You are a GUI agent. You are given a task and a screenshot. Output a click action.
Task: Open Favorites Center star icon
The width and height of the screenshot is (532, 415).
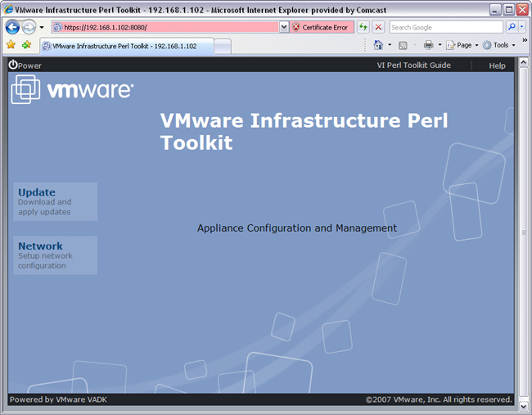pos(11,45)
